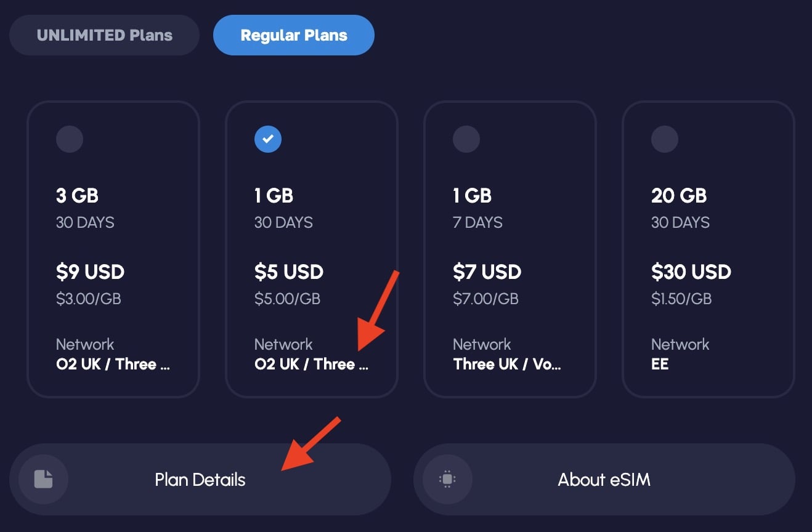Select the 20 GB plan radio circle

pos(665,139)
